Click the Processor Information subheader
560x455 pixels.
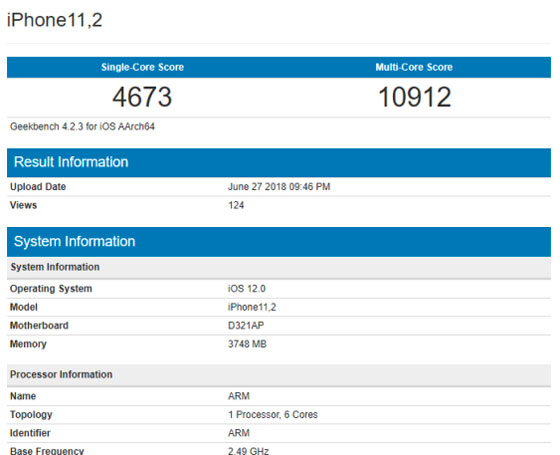pos(279,375)
